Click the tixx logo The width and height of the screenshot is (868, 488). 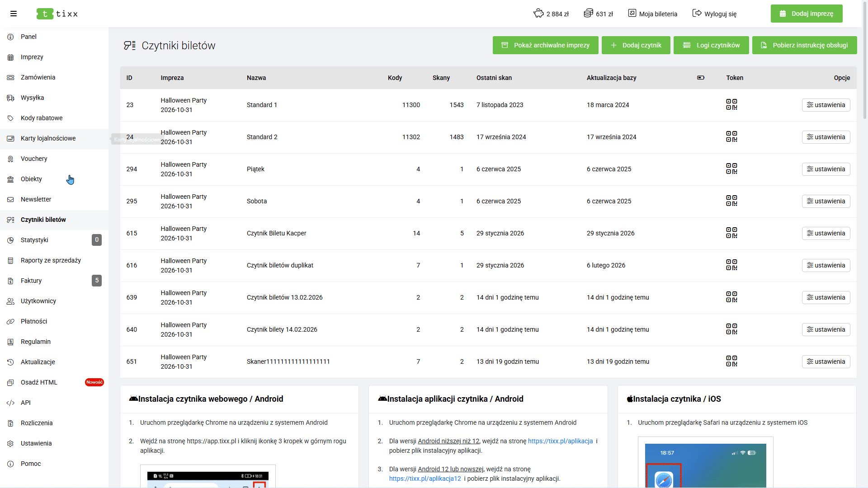[x=57, y=14]
